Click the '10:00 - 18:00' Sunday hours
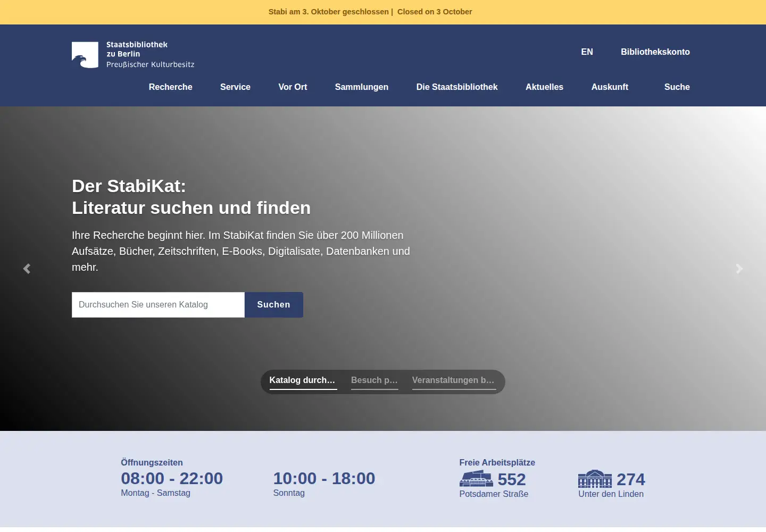The height and width of the screenshot is (532, 766). 324,478
